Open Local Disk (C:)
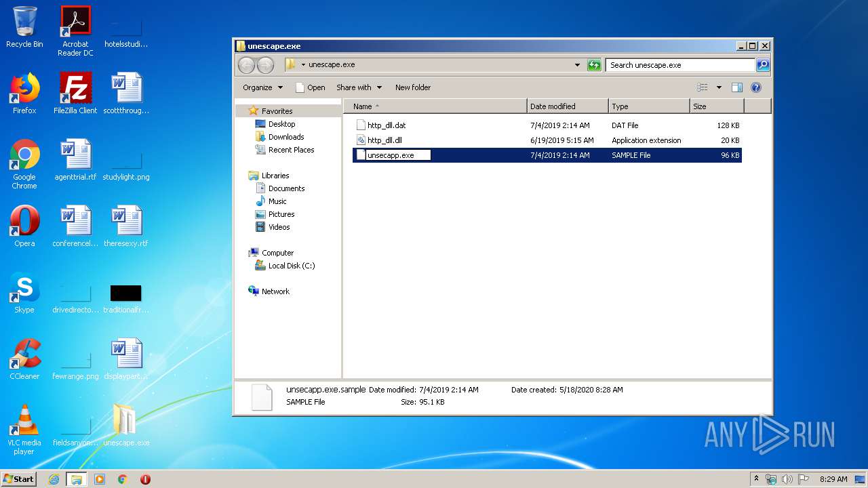The width and height of the screenshot is (868, 488). pos(292,266)
